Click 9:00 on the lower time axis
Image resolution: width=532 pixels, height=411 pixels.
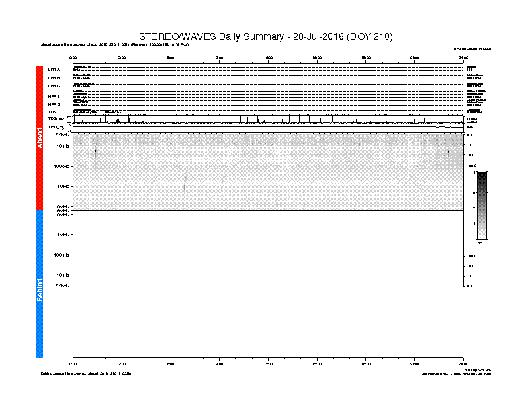[x=220, y=364]
